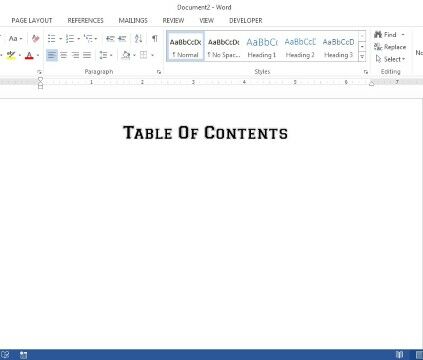Click the Sort icon
Viewport: 423px width, 360px height.
tap(138, 39)
